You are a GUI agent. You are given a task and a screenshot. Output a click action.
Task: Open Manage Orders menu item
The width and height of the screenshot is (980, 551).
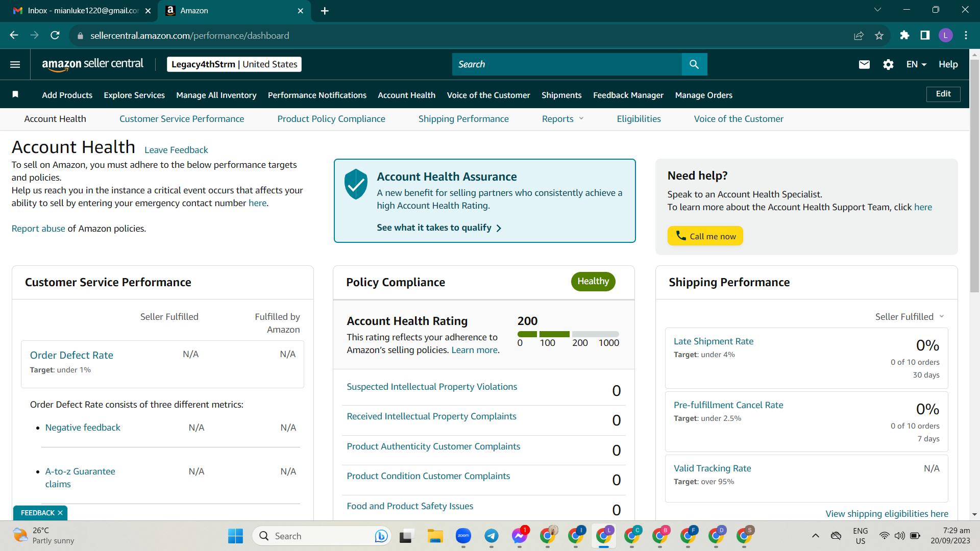pyautogui.click(x=704, y=95)
